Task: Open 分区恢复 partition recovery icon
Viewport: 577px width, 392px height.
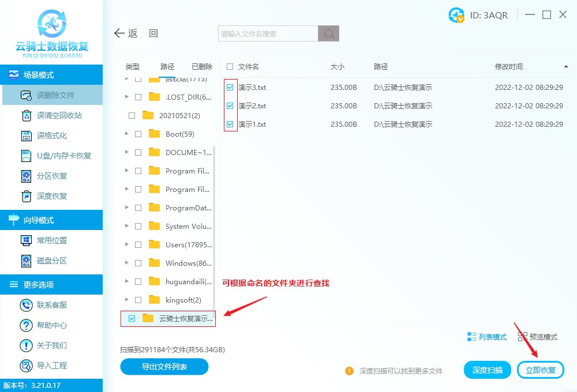Action: pyautogui.click(x=27, y=176)
